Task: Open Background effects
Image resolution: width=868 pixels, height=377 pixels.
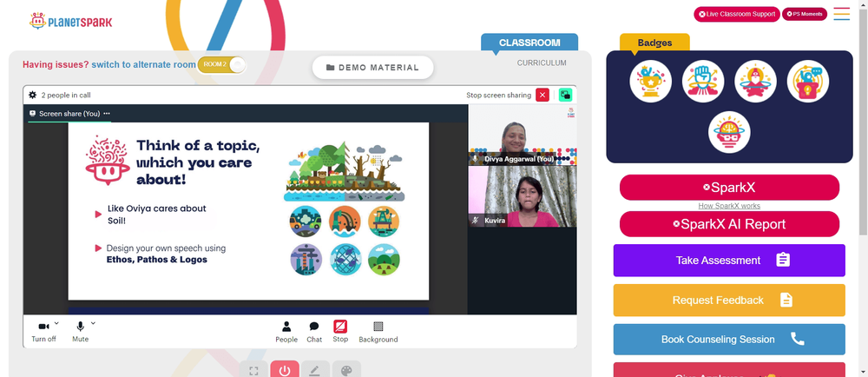Action: pyautogui.click(x=378, y=332)
